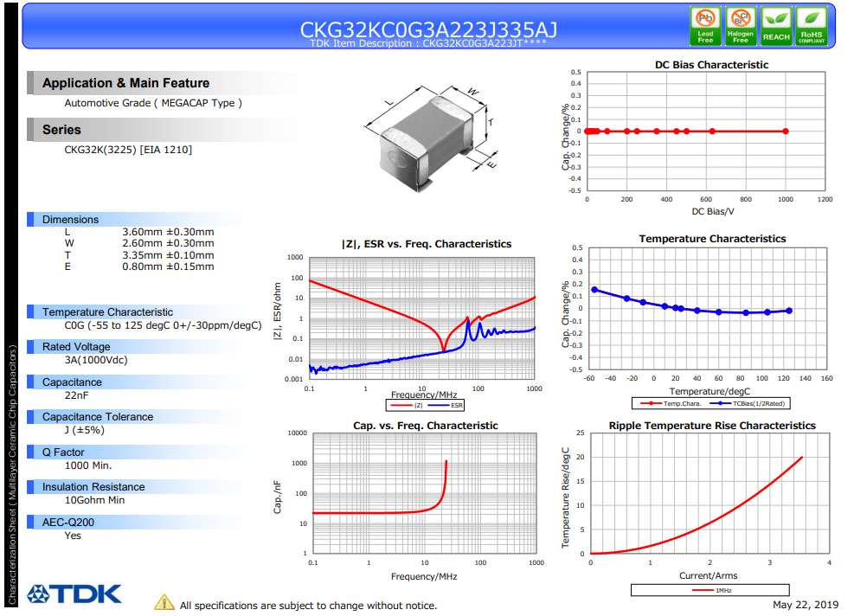Click the TDK logo

[x=74, y=594]
